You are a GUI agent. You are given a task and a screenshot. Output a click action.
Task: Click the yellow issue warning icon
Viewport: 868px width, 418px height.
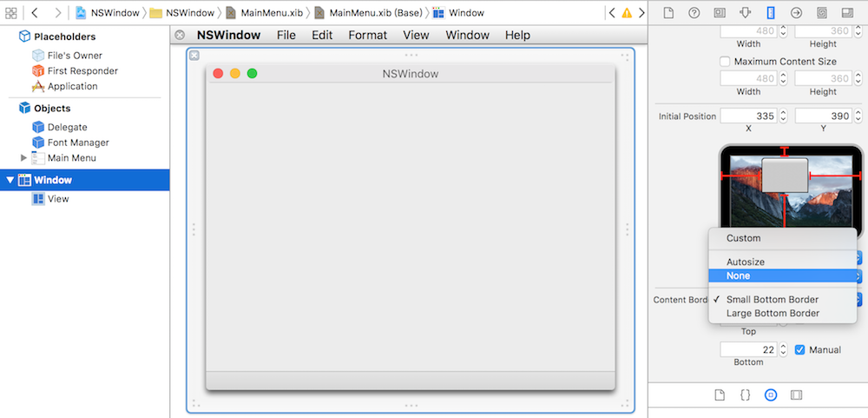pos(627,13)
